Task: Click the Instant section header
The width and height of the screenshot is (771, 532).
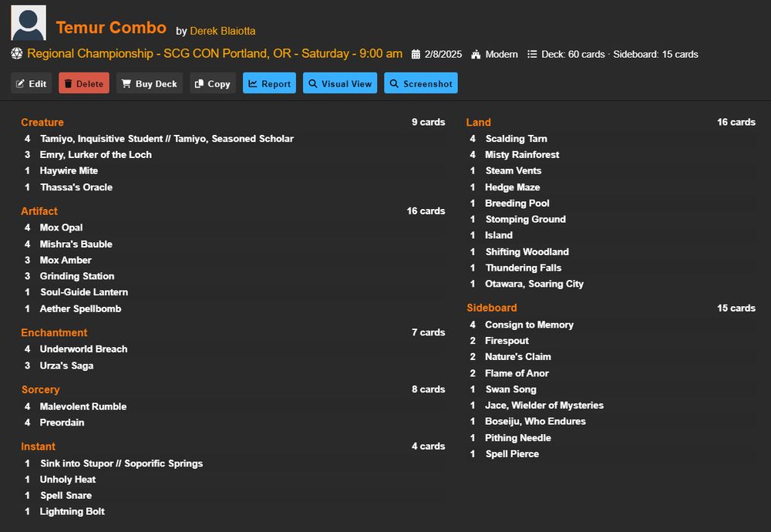Action: pyautogui.click(x=38, y=447)
